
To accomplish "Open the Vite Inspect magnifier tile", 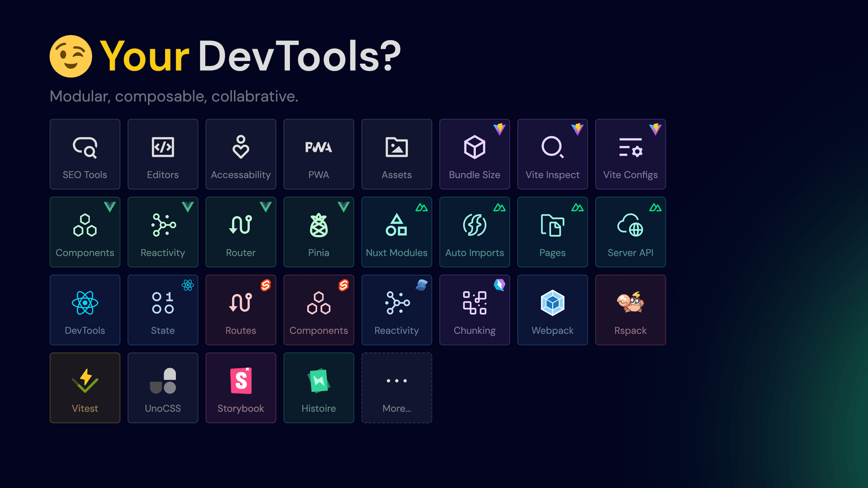I will point(552,154).
